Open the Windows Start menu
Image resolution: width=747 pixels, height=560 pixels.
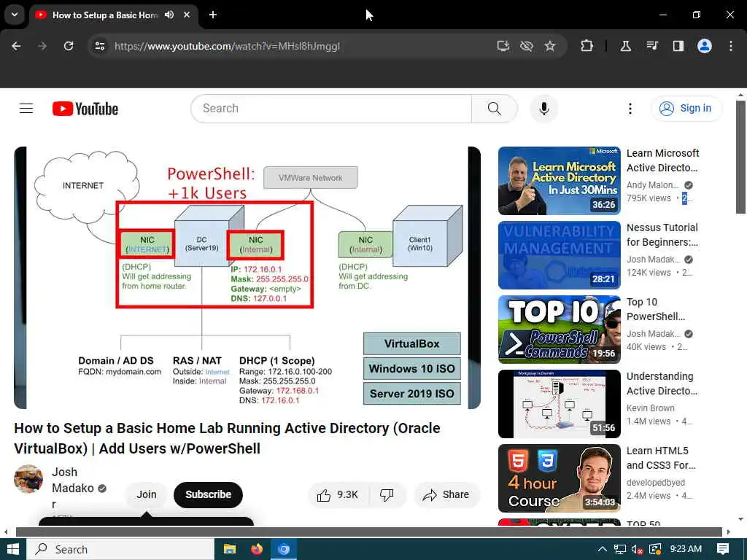[x=13, y=550]
